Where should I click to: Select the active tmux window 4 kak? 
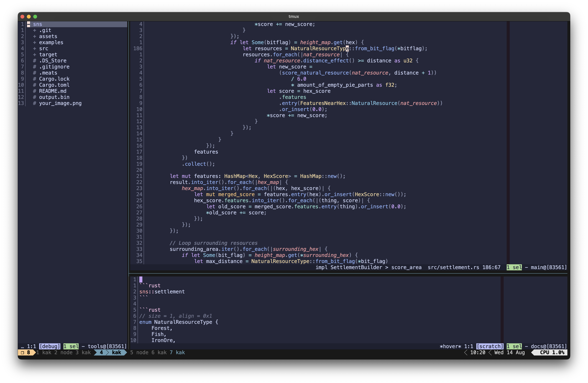(x=110, y=352)
